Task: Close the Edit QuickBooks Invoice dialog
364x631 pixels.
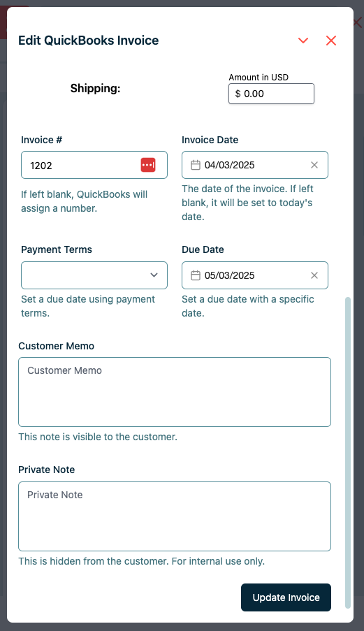Action: click(x=331, y=41)
